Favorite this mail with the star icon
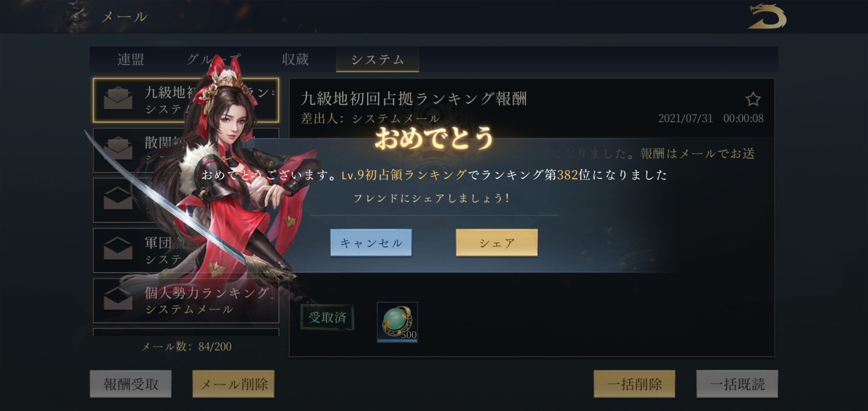The image size is (868, 411). pyautogui.click(x=753, y=99)
